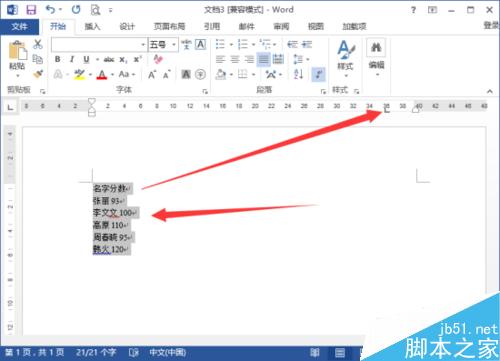Apply yellow text highlight color
Screen dimensions: 500x361
pos(79,74)
